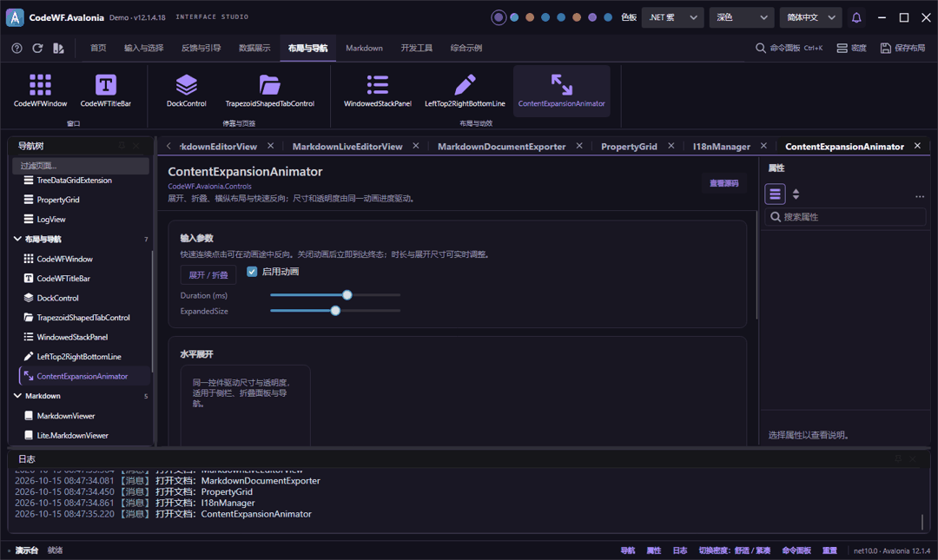Select the 综合示例 ribbon tab
Image resolution: width=938 pixels, height=560 pixels.
click(466, 48)
